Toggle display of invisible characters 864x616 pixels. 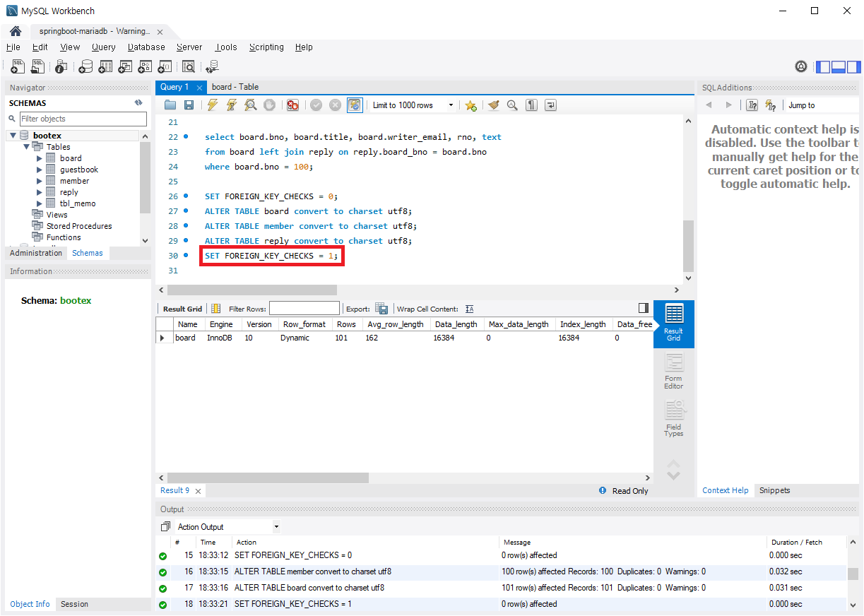(x=531, y=105)
